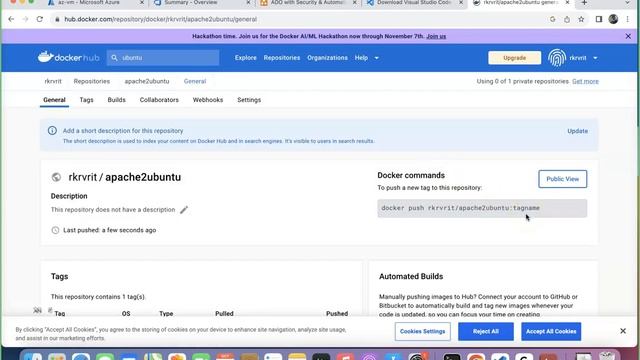
Task: Click the 'Pulled' column header
Action: tap(224, 313)
